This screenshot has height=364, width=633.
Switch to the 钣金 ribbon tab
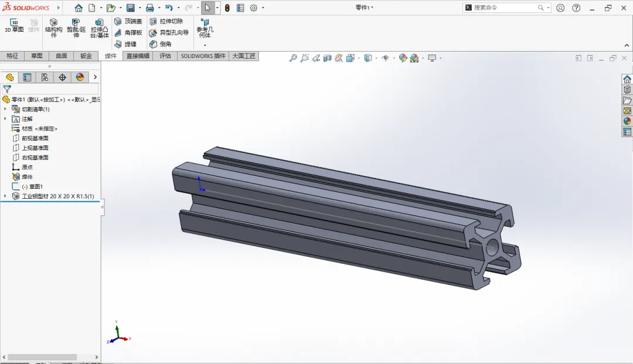86,56
